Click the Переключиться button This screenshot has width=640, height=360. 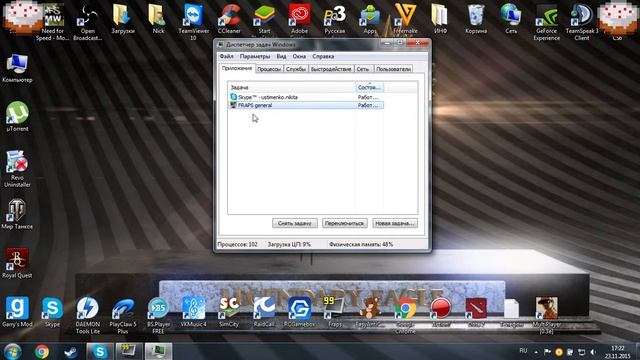345,223
